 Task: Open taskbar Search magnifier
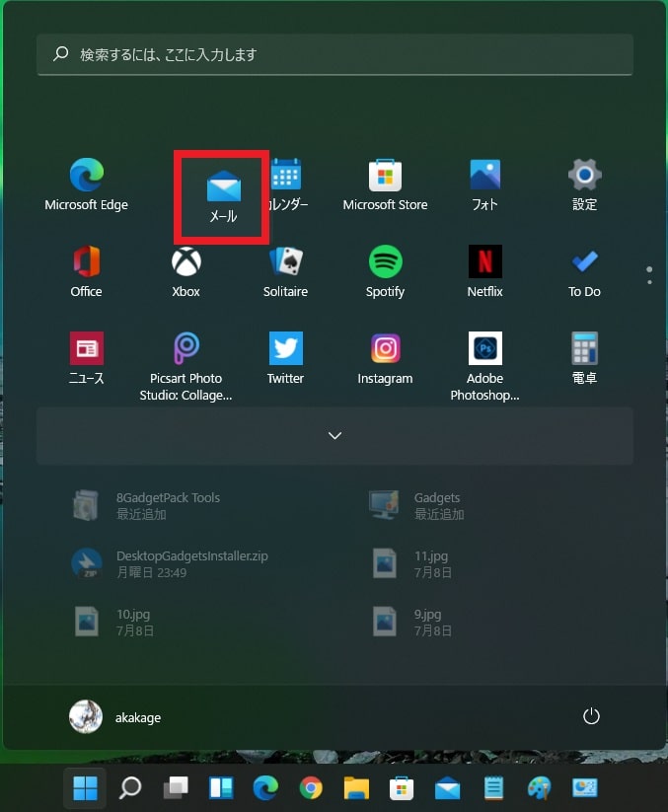click(x=130, y=788)
